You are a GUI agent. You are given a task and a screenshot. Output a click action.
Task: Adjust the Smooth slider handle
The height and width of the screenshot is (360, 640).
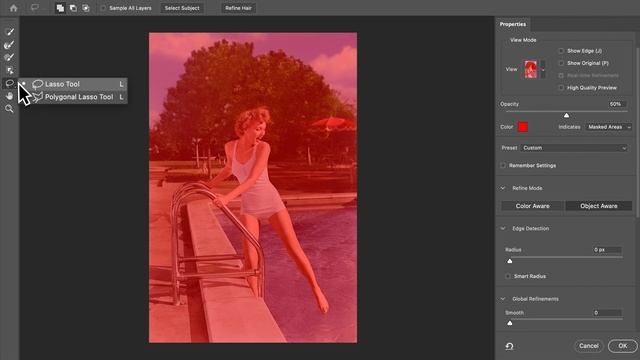click(509, 323)
